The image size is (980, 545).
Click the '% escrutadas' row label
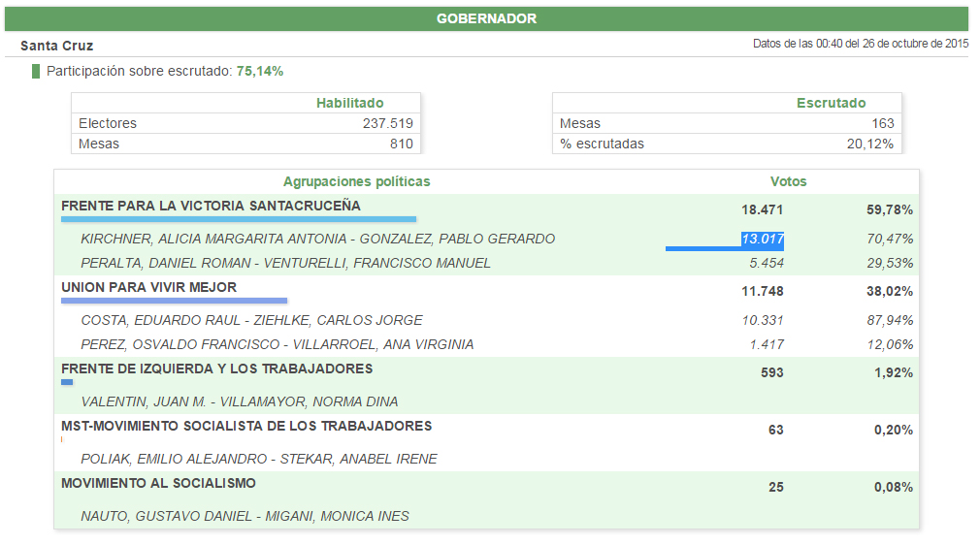(x=602, y=144)
